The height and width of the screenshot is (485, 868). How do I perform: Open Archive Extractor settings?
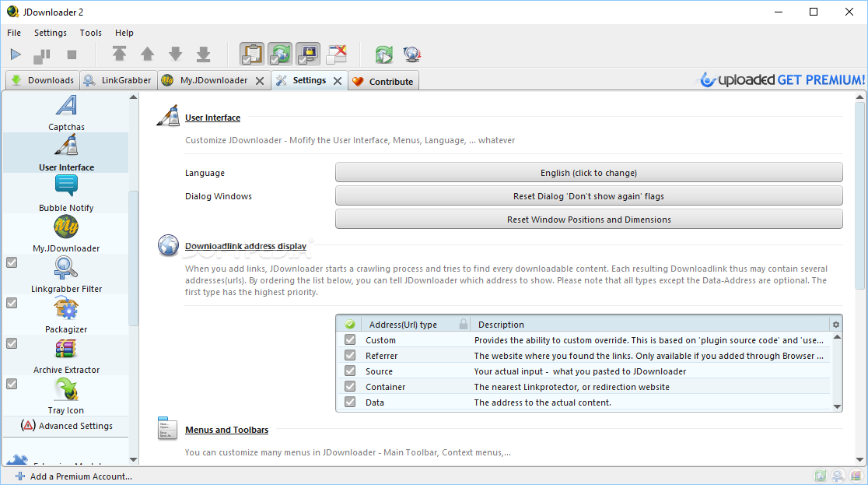pyautogui.click(x=66, y=355)
